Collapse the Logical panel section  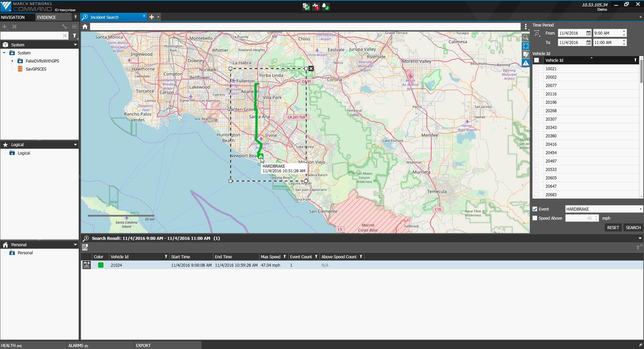(x=75, y=145)
